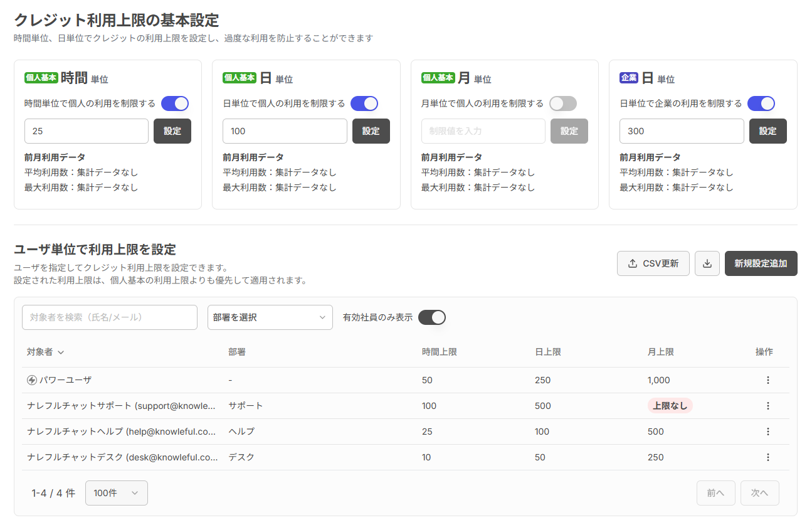The width and height of the screenshot is (812, 530).
Task: Open the actions menu for パワーユーザ row
Action: tap(768, 380)
